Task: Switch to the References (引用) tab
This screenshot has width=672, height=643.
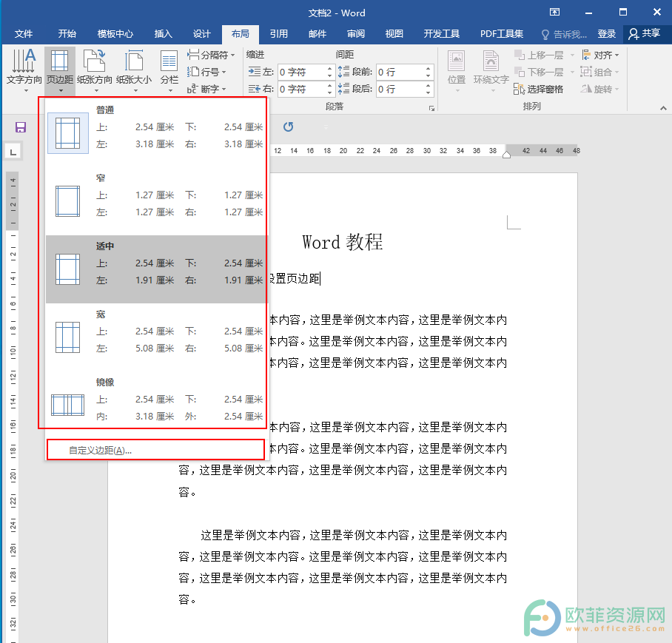Action: pos(278,34)
